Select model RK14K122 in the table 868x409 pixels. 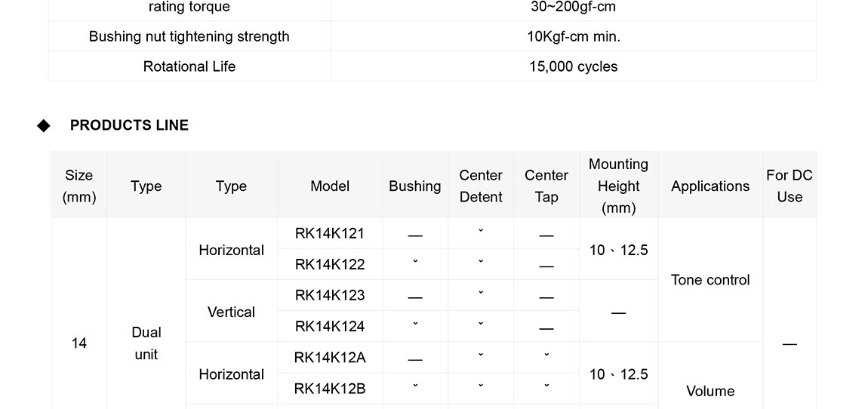click(330, 264)
